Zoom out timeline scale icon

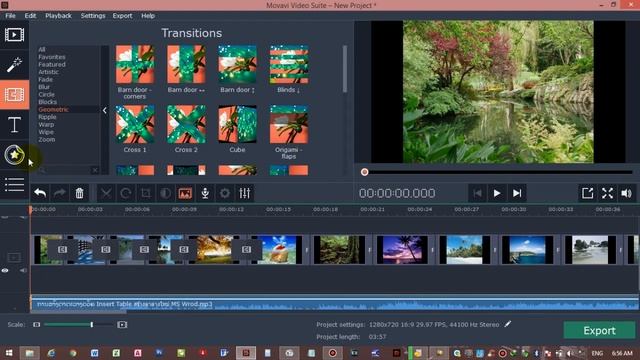click(x=36, y=324)
